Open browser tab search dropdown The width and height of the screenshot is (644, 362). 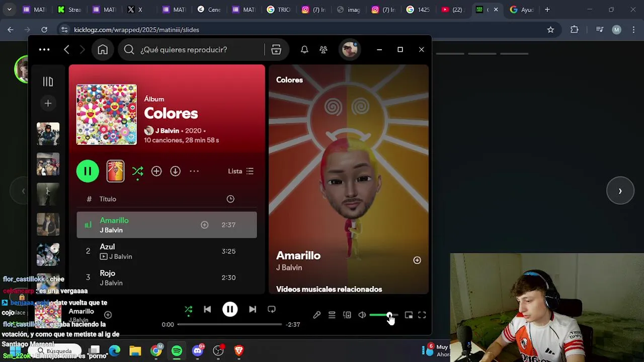click(9, 10)
